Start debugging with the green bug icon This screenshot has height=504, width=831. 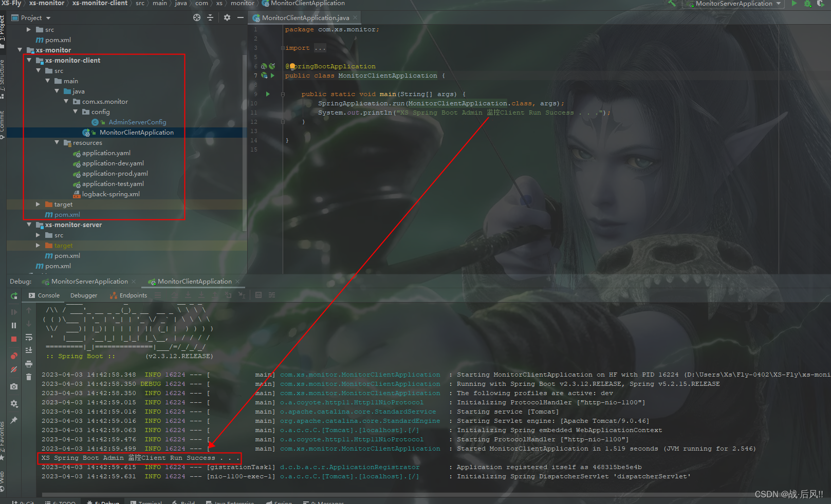point(807,4)
